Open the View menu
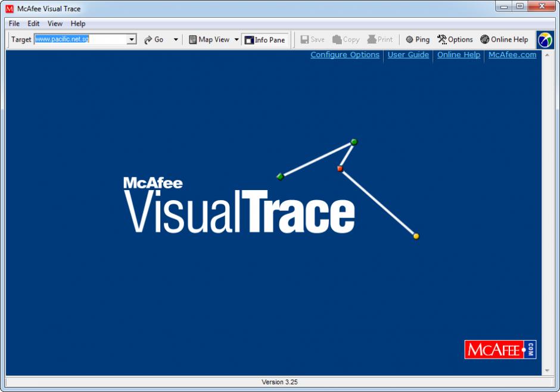The height and width of the screenshot is (392, 560). tap(55, 24)
